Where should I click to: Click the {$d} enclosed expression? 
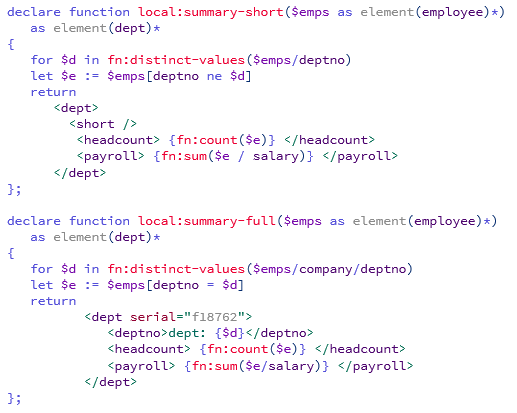coord(230,333)
